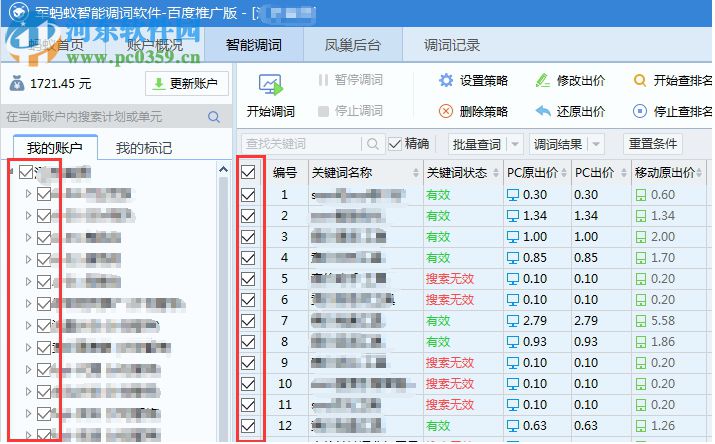Screen dimensions: 715x444
Task: Click the Bidding Result (调词结果) button
Action: 558,145
